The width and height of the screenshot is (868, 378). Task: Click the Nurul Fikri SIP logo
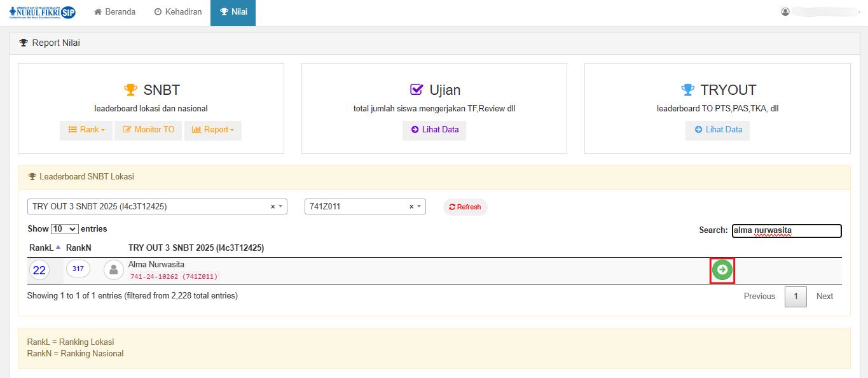[x=42, y=12]
